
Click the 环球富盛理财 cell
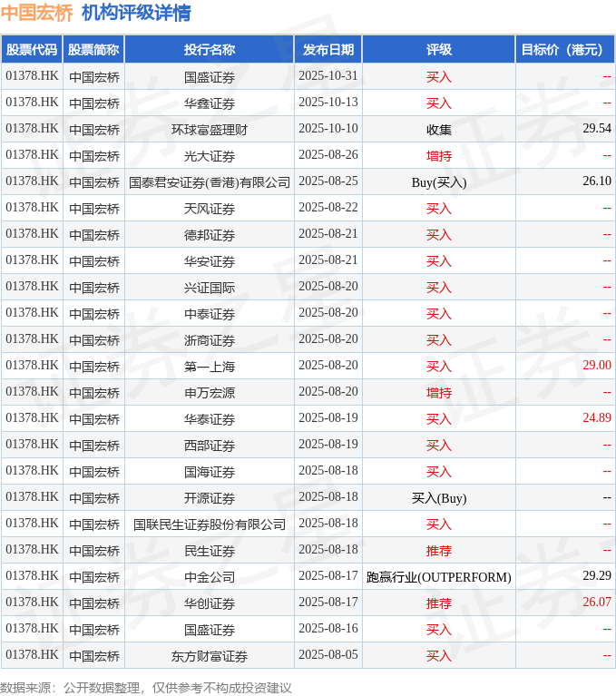210,130
